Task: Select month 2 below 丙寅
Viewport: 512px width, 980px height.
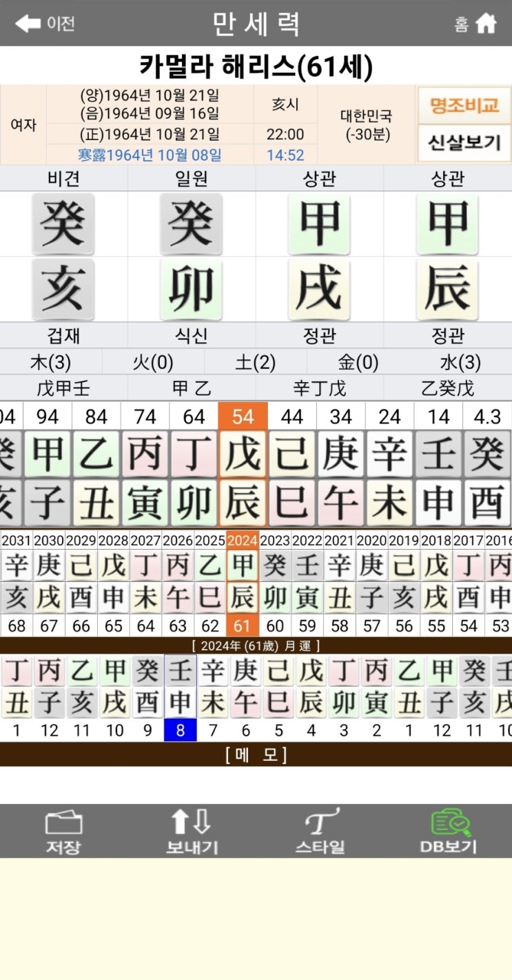Action: [x=377, y=730]
